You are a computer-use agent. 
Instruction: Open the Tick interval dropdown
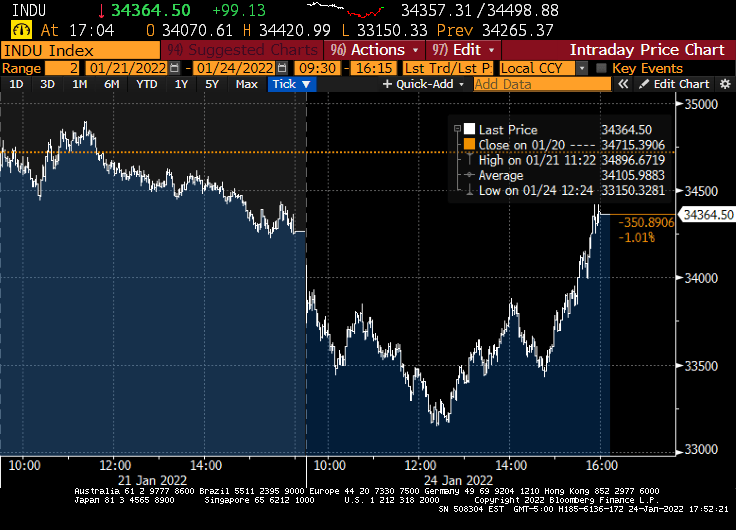pos(292,85)
